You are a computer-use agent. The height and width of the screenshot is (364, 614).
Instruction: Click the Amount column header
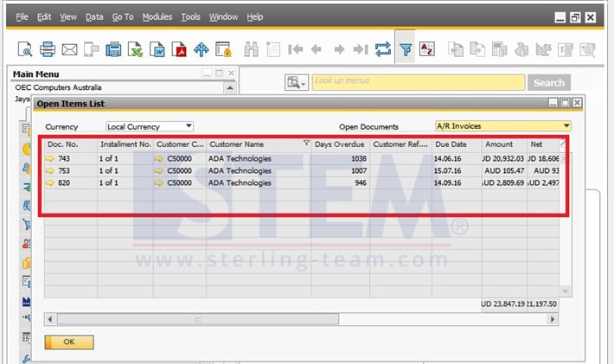pyautogui.click(x=504, y=144)
